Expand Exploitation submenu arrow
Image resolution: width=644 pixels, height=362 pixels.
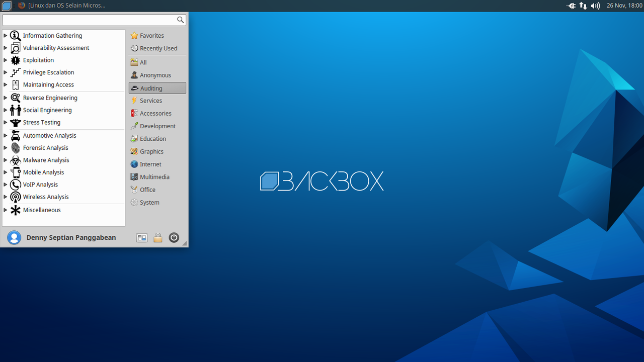pos(6,60)
